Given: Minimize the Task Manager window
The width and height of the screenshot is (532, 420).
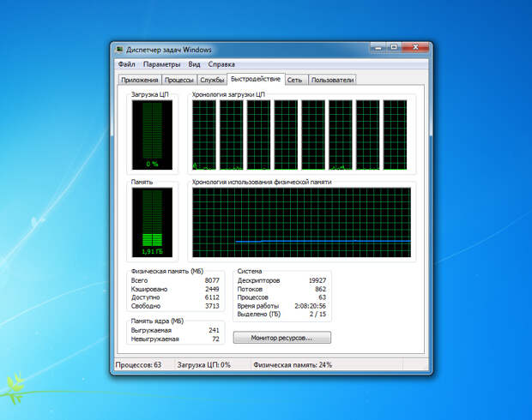Looking at the screenshot, I should point(378,47).
